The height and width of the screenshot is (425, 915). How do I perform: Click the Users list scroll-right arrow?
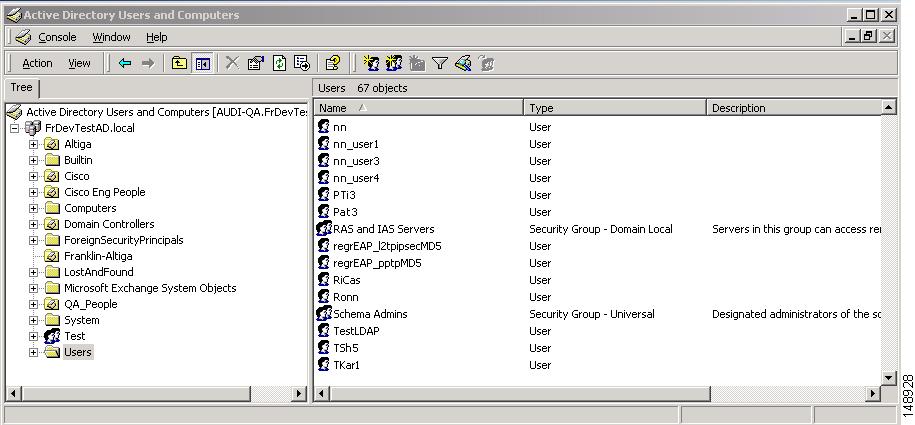pos(873,393)
